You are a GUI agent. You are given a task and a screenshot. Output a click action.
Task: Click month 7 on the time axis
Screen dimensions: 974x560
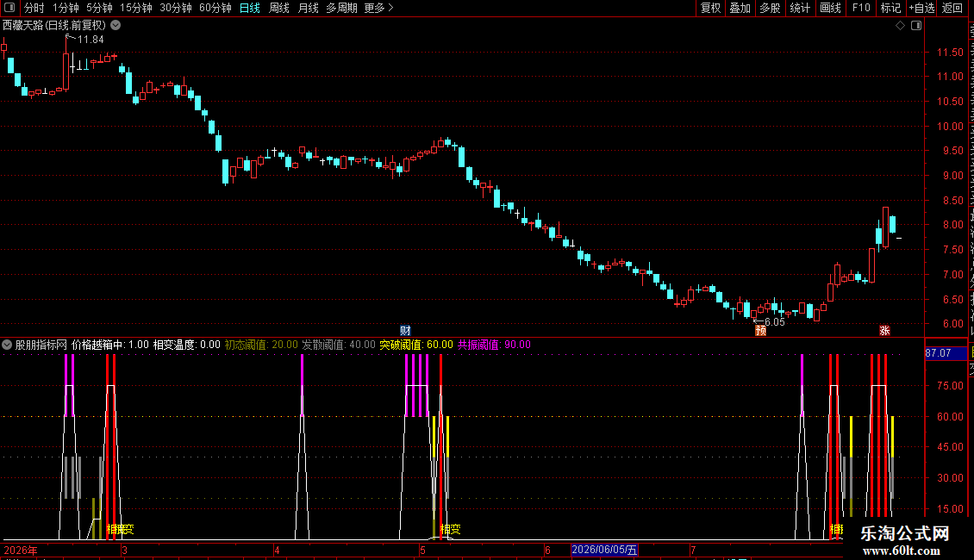point(693,550)
